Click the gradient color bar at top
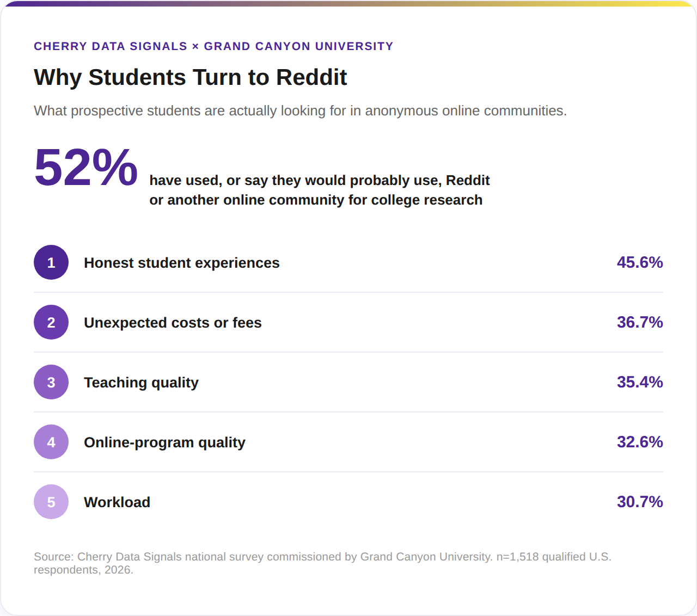Screen dimensions: 697x616 [348, 3]
